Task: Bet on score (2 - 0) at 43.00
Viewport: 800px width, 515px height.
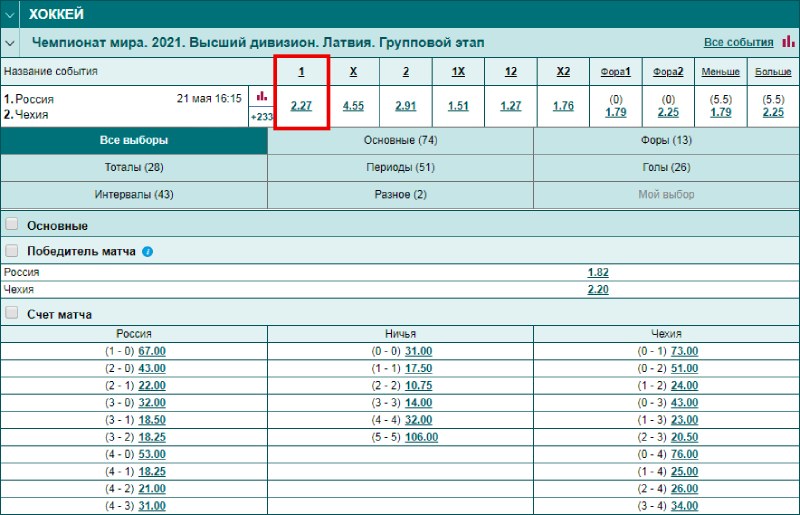Action: click(152, 369)
